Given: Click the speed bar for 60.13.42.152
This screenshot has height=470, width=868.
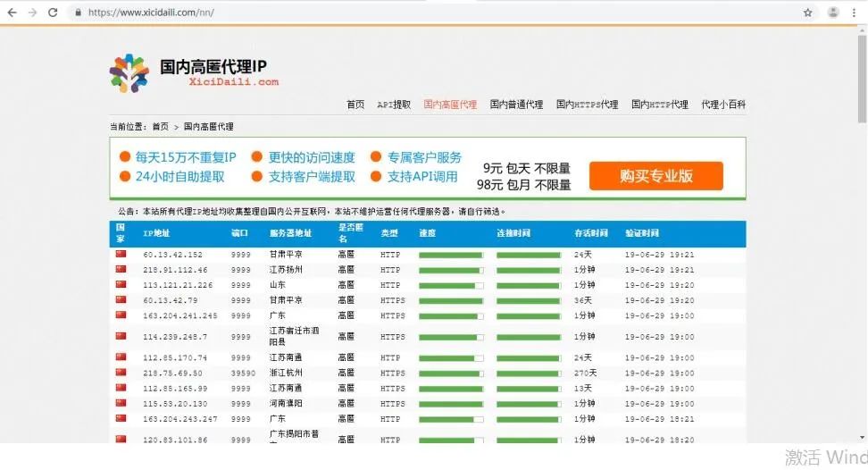Looking at the screenshot, I should tap(451, 255).
